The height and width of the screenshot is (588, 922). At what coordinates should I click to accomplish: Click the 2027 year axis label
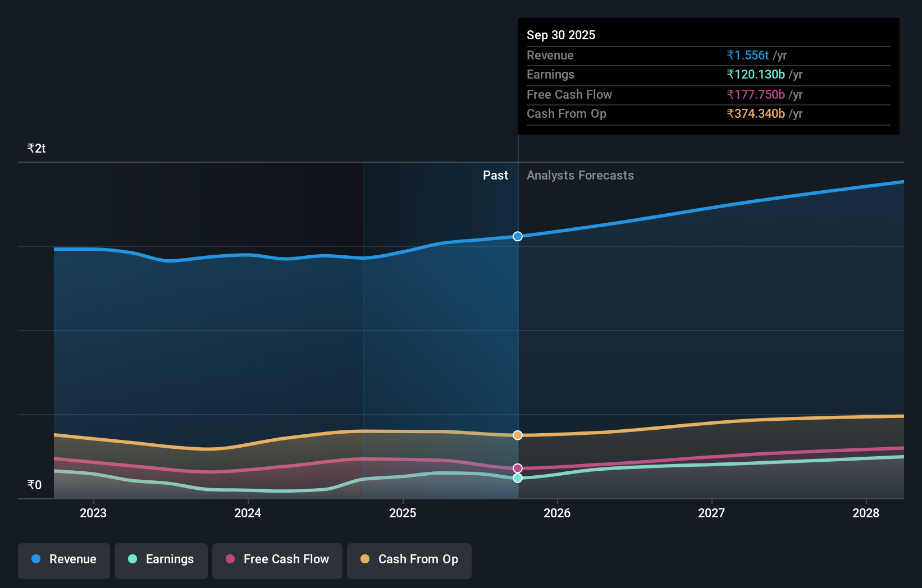coord(711,513)
